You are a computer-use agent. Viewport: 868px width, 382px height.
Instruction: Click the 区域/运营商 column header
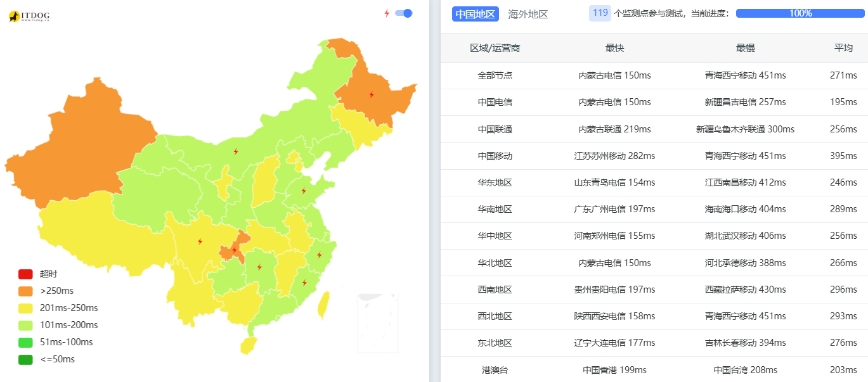(495, 48)
